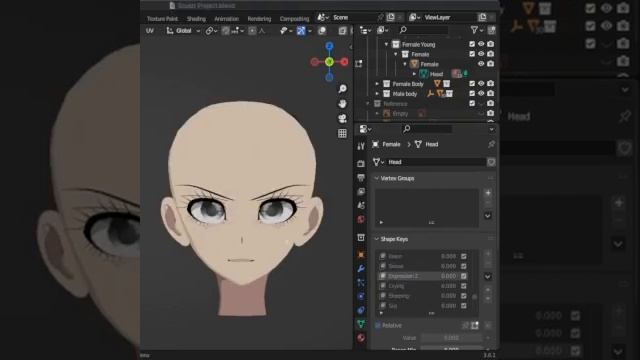Toggle orthographic grid view icon
Screen dimensions: 640x360
point(342,133)
